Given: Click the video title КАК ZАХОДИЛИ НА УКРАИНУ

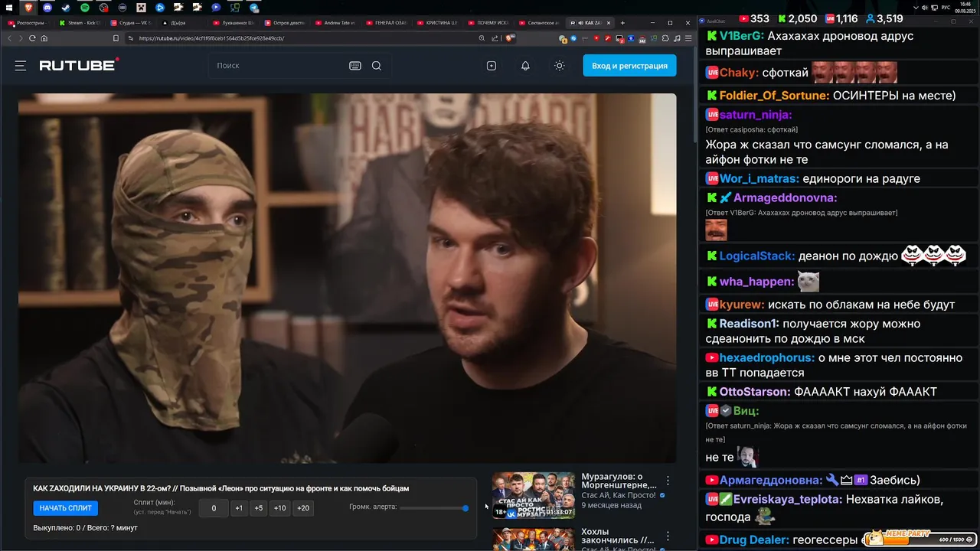Looking at the screenshot, I should (x=220, y=488).
